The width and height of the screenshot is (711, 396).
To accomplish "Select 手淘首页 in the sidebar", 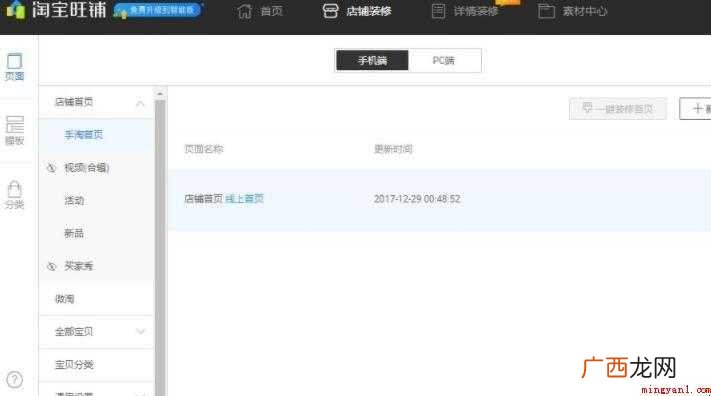I will (84, 135).
